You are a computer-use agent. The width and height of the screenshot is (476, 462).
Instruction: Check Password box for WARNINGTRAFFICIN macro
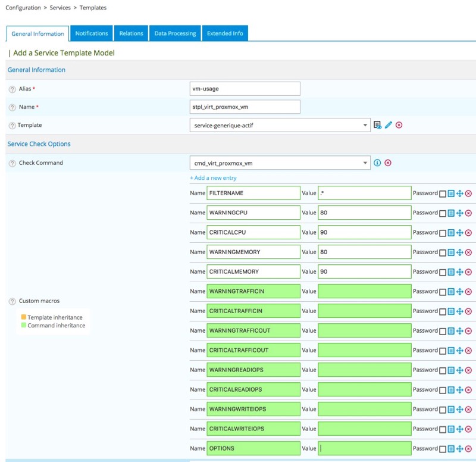coord(442,292)
